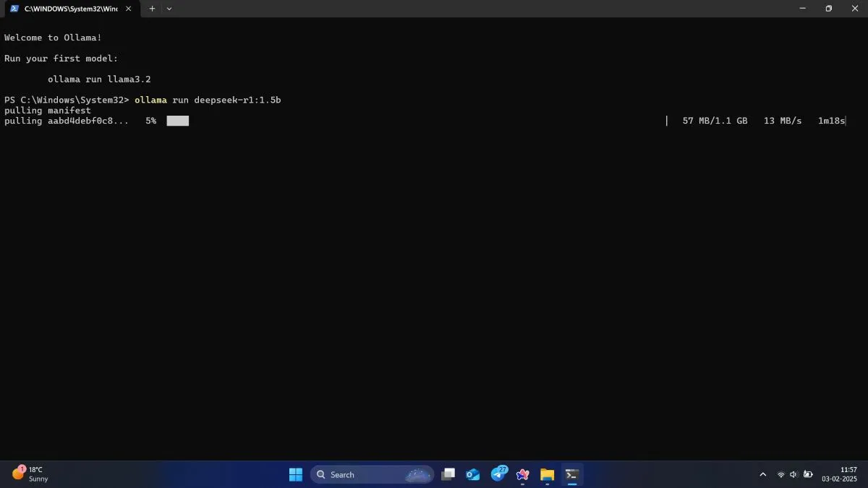Screen dimensions: 868x488
Task: Open Outlook from the taskbar
Action: point(473,474)
